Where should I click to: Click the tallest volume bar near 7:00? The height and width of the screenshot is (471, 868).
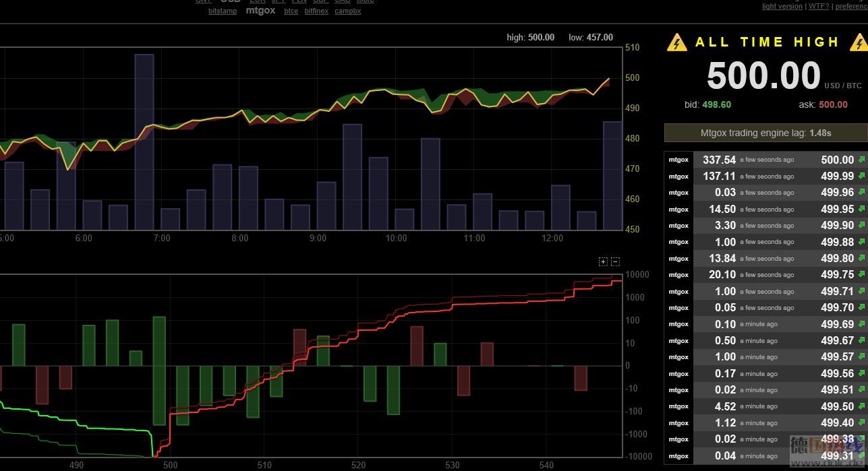[144, 142]
